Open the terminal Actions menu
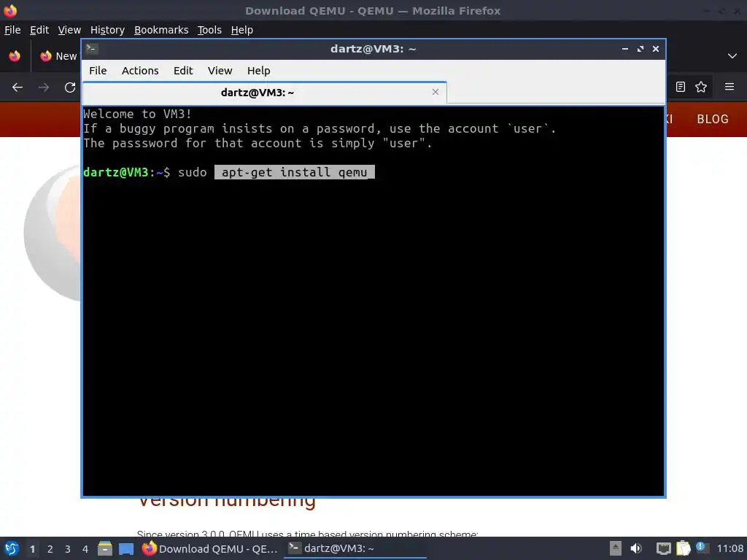 (140, 71)
